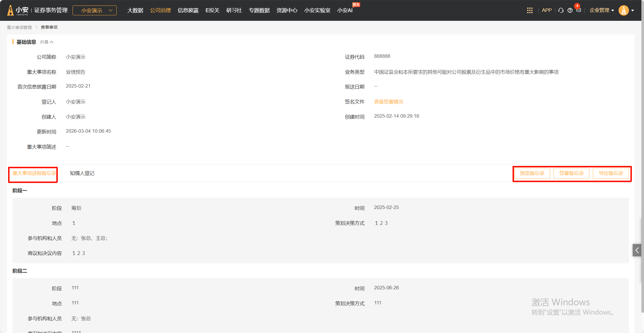Click the side panel collapse arrow at right edge

pos(637,250)
